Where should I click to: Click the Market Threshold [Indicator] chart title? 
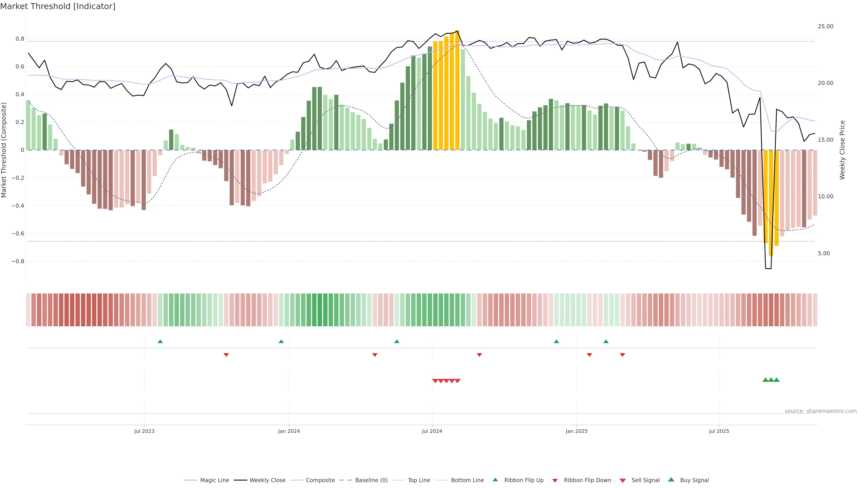58,6
